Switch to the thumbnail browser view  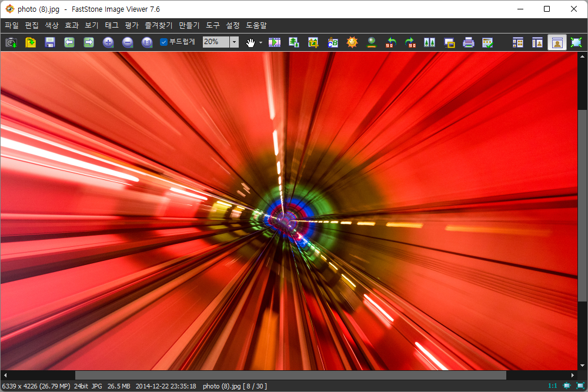[518, 42]
